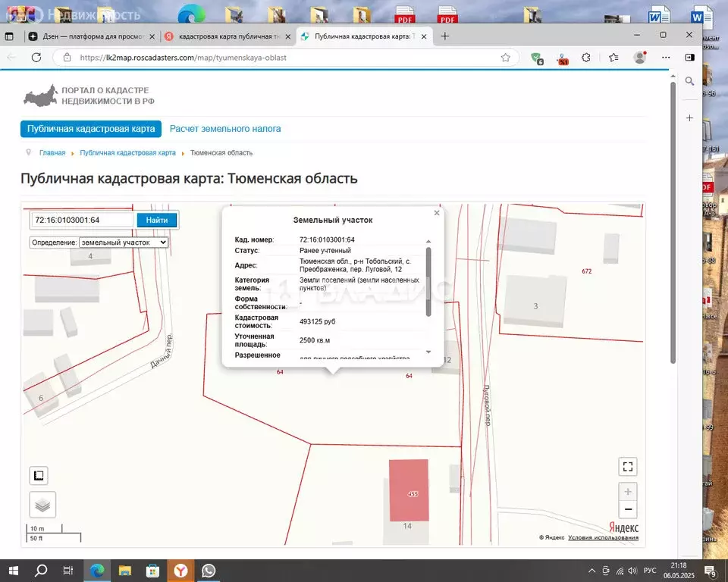Click the page vertical scrollbar thumb
The image size is (728, 582).
coord(673,222)
